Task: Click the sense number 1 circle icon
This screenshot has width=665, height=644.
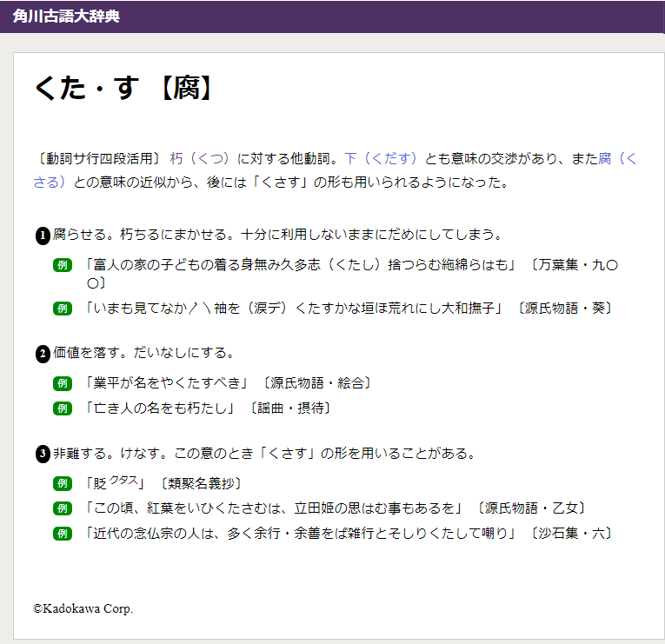Action: [43, 236]
